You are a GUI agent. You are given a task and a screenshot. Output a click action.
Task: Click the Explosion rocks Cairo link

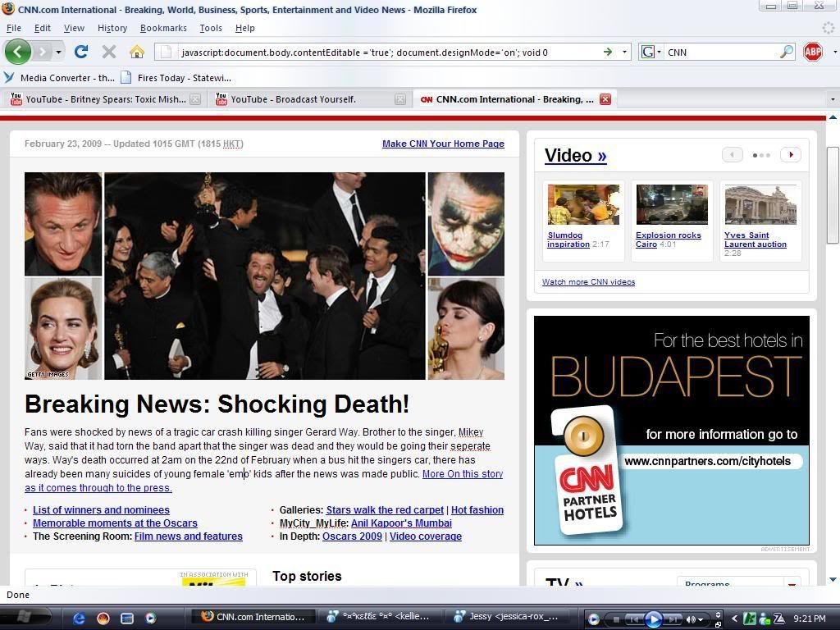(x=668, y=240)
